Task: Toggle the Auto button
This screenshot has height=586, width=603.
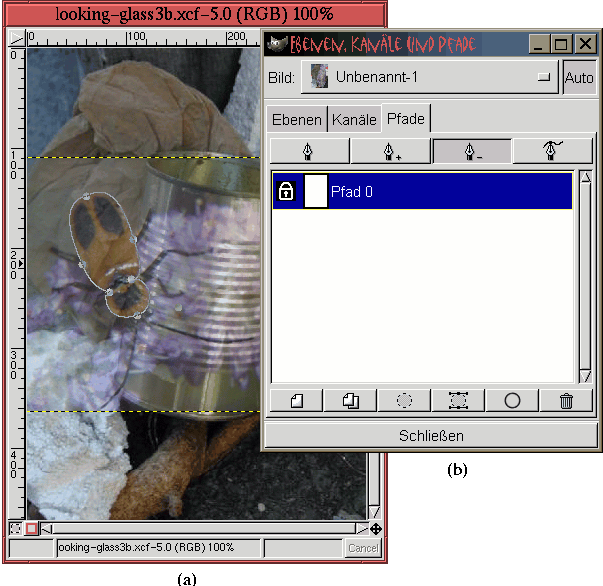Action: [x=578, y=77]
